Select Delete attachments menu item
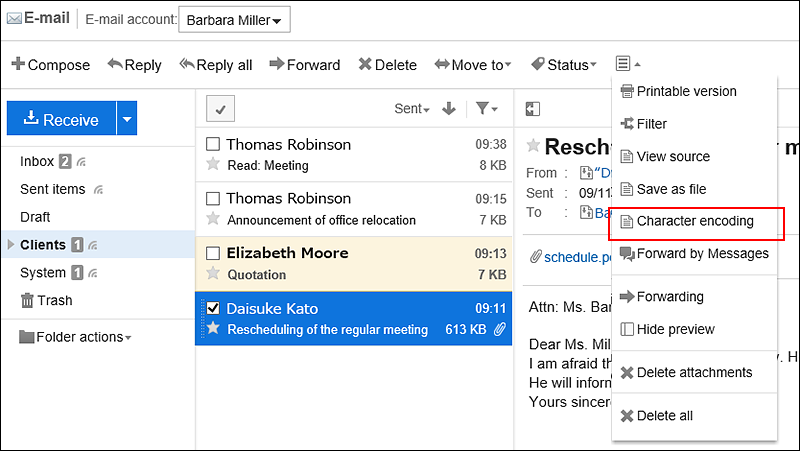 click(x=694, y=372)
